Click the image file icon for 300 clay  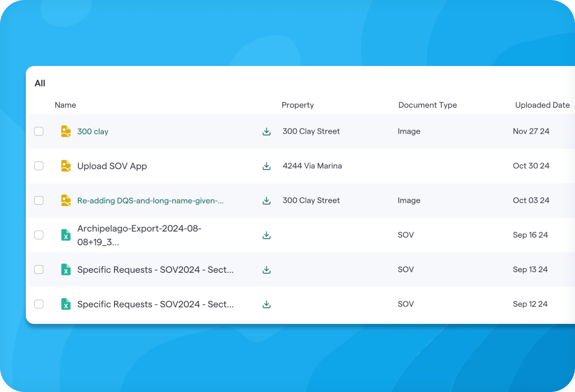click(66, 131)
